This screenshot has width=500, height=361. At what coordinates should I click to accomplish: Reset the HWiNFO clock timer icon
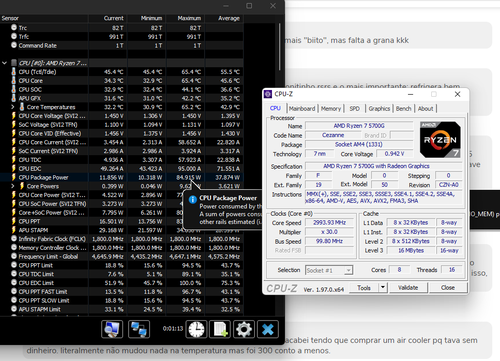pyautogui.click(x=196, y=329)
